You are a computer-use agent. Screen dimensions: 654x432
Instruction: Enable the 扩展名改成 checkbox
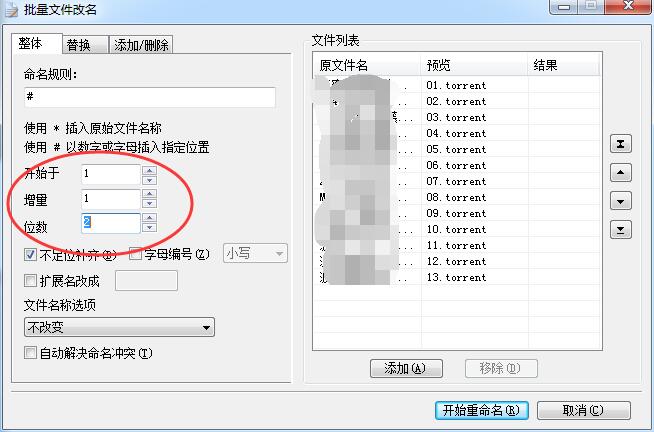click(30, 281)
